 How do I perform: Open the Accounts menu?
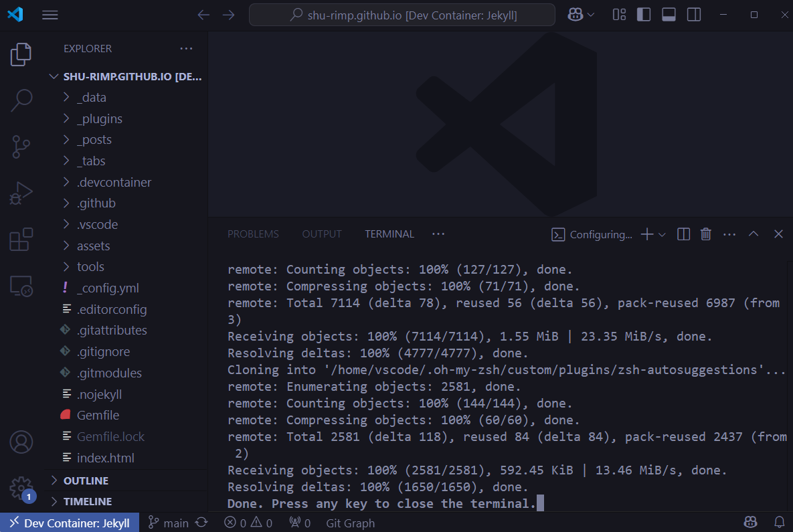[21, 442]
